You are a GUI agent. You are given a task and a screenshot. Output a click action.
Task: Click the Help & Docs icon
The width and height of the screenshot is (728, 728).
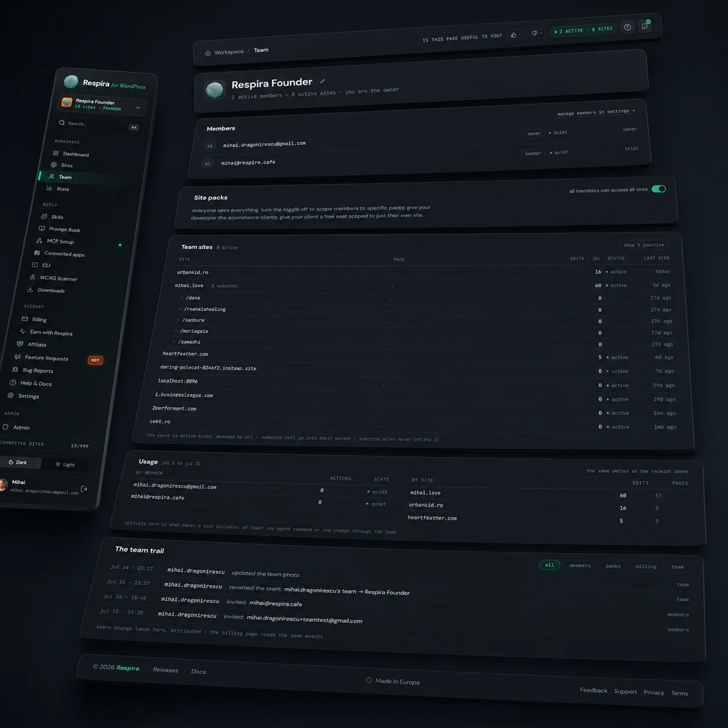13,382
